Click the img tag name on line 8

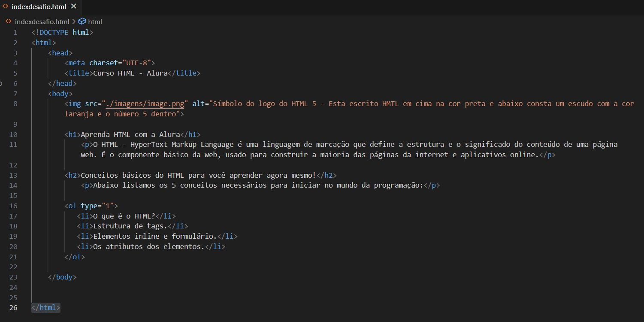click(x=75, y=104)
